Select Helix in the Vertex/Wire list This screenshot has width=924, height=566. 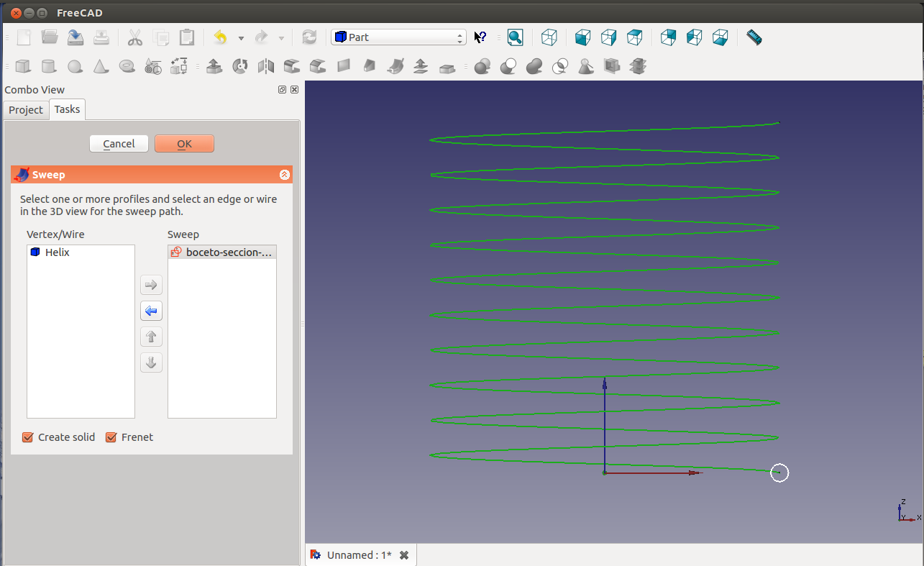(57, 252)
